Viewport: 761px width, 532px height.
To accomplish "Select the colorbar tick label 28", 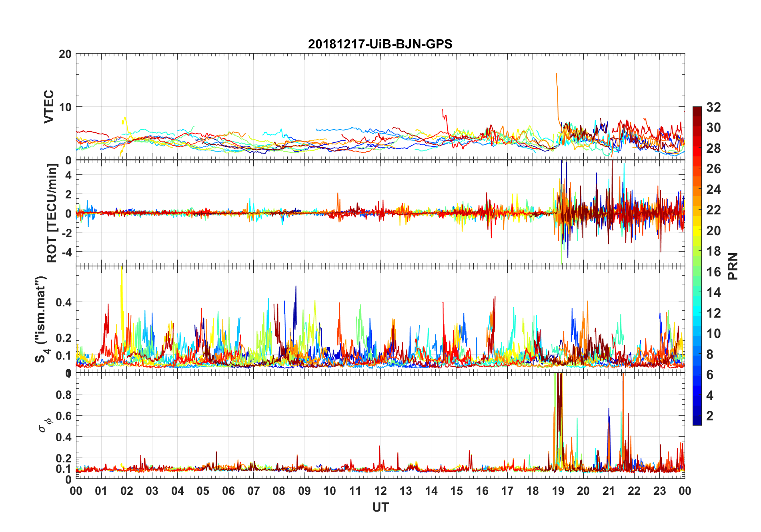I will pos(714,148).
